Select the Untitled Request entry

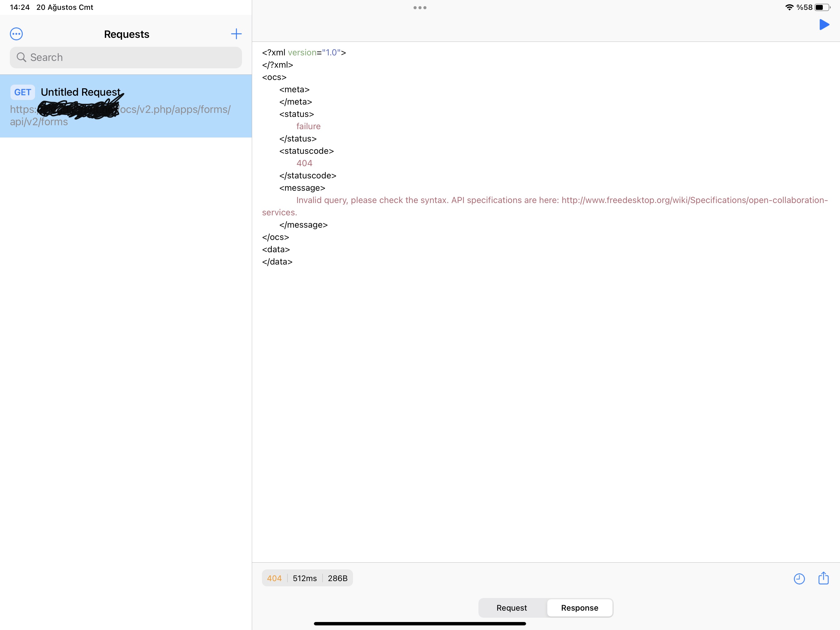pos(80,92)
